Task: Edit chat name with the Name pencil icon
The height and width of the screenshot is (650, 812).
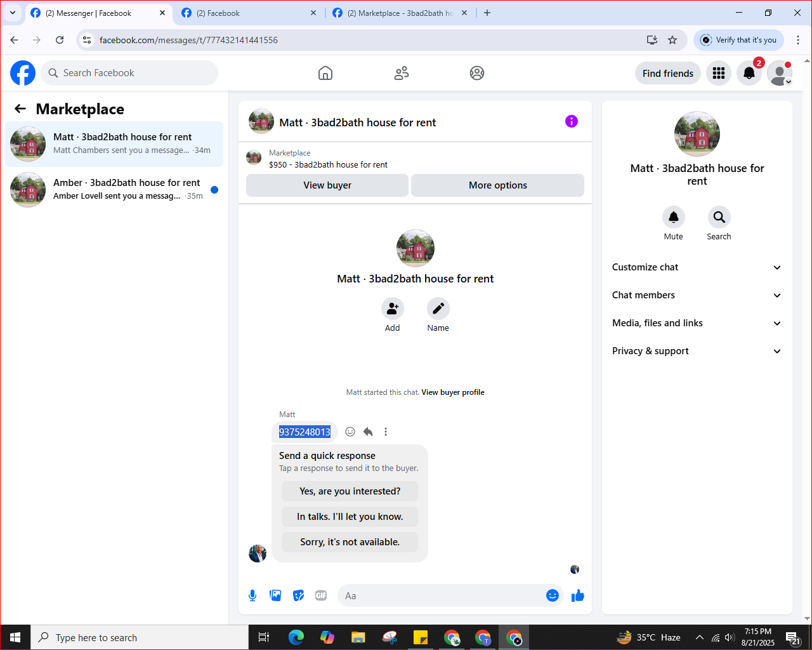Action: point(438,308)
